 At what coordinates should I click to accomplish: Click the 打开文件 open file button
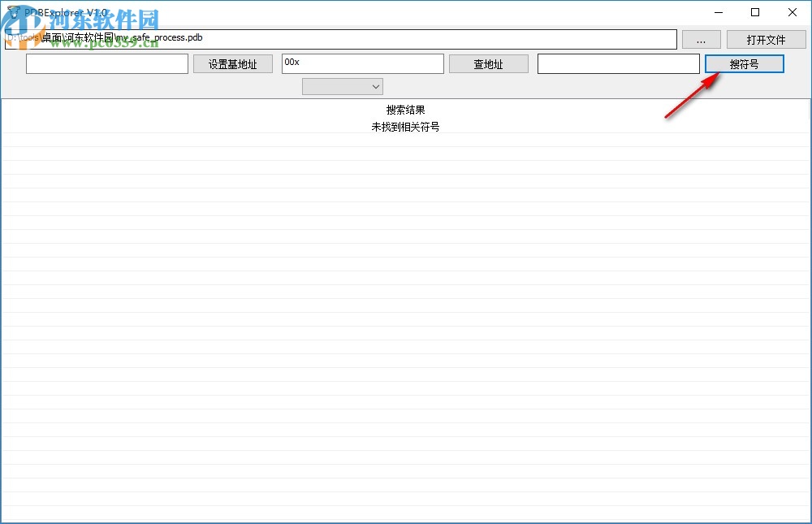(767, 39)
